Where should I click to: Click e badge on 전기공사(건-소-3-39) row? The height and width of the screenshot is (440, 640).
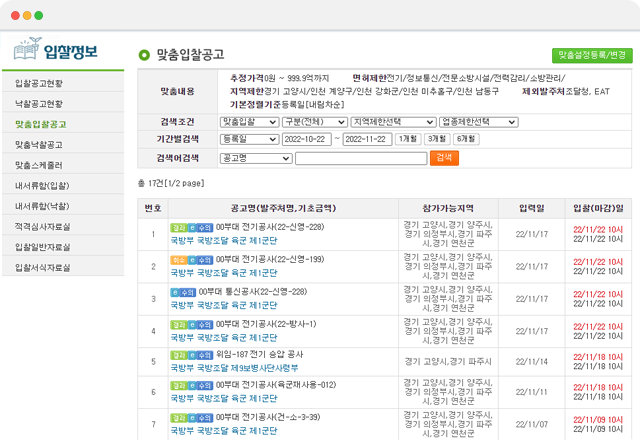pyautogui.click(x=192, y=418)
